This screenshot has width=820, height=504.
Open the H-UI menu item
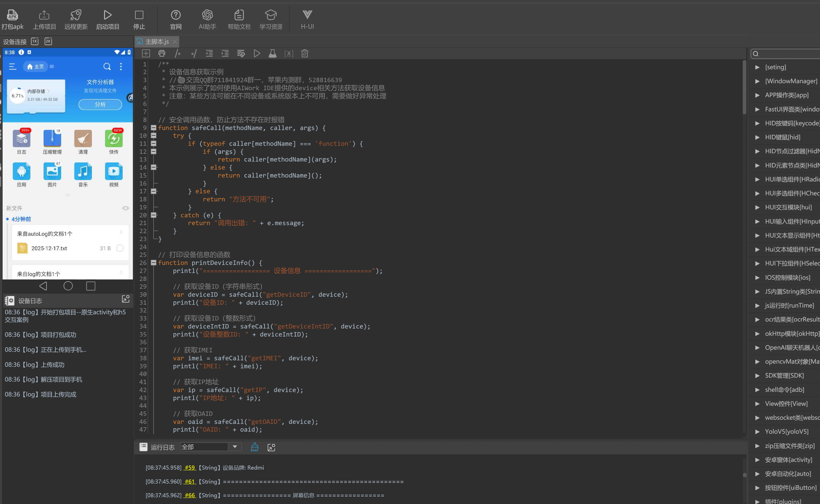[x=307, y=19]
